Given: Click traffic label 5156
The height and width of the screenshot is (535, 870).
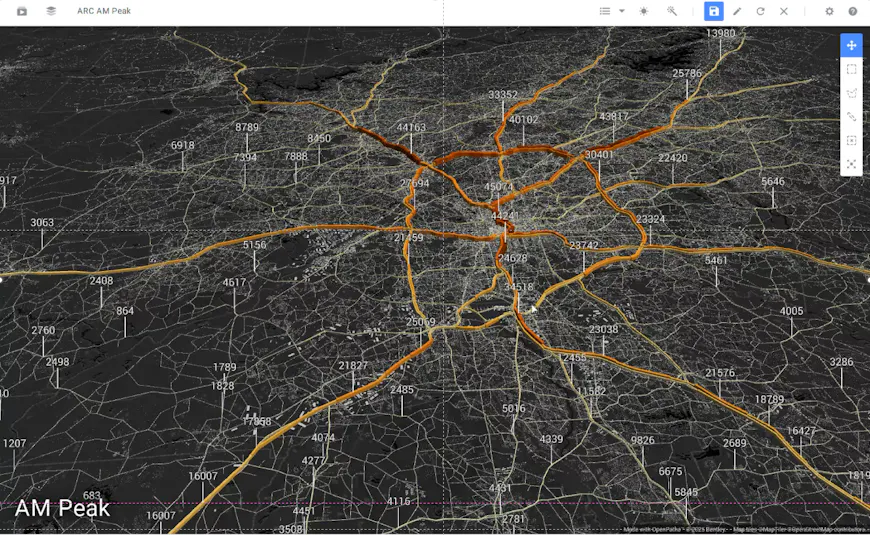Looking at the screenshot, I should (254, 245).
